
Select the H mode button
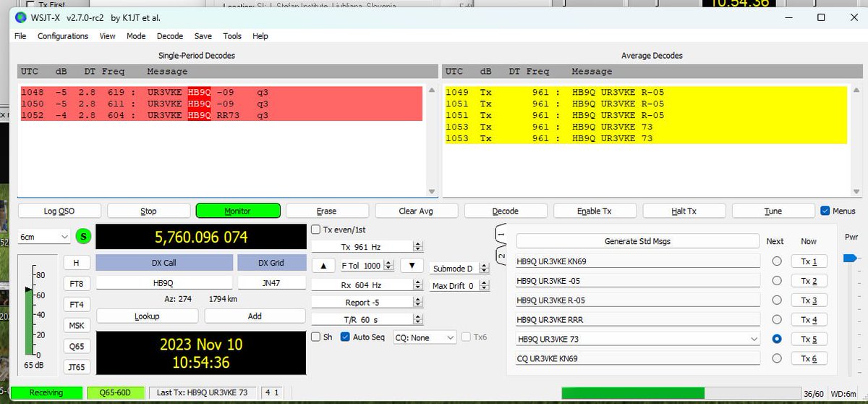tap(76, 263)
